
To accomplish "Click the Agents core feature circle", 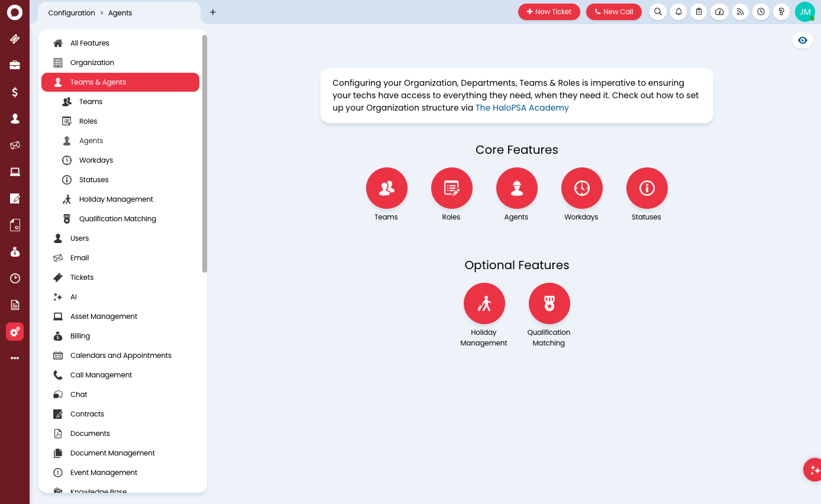I will pos(517,188).
